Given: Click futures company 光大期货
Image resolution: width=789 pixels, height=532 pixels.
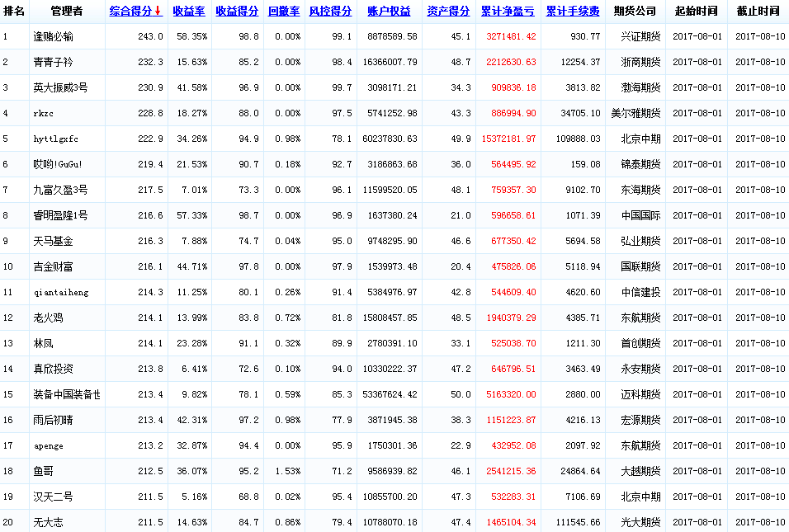Looking at the screenshot, I should [x=640, y=522].
